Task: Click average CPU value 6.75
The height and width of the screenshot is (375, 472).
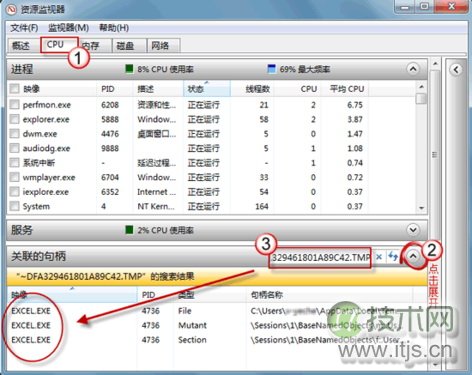Action: click(355, 105)
